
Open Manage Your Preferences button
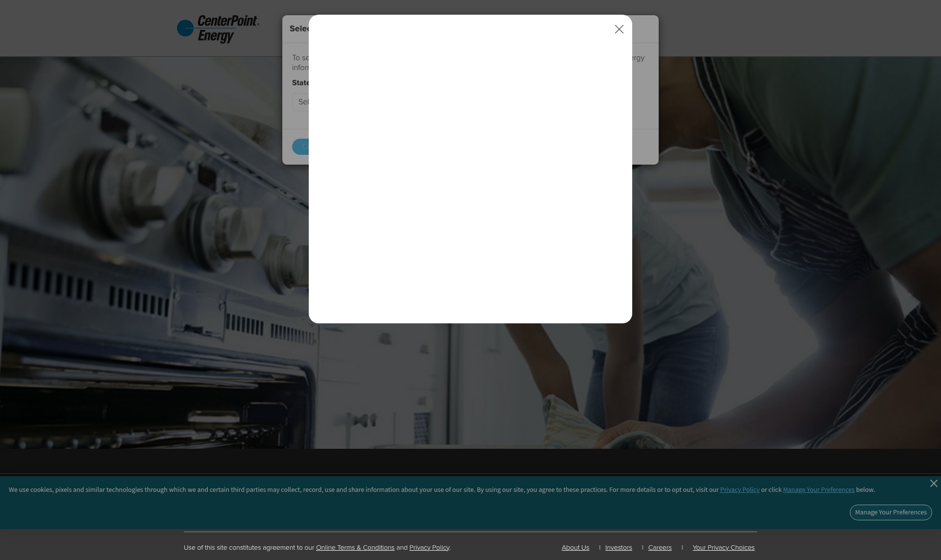[x=891, y=512]
